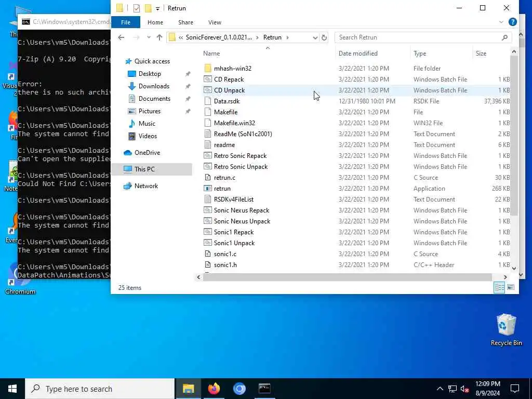The height and width of the screenshot is (399, 532).
Task: Expand the breadcrumb chevron after Retrun
Action: click(x=287, y=37)
